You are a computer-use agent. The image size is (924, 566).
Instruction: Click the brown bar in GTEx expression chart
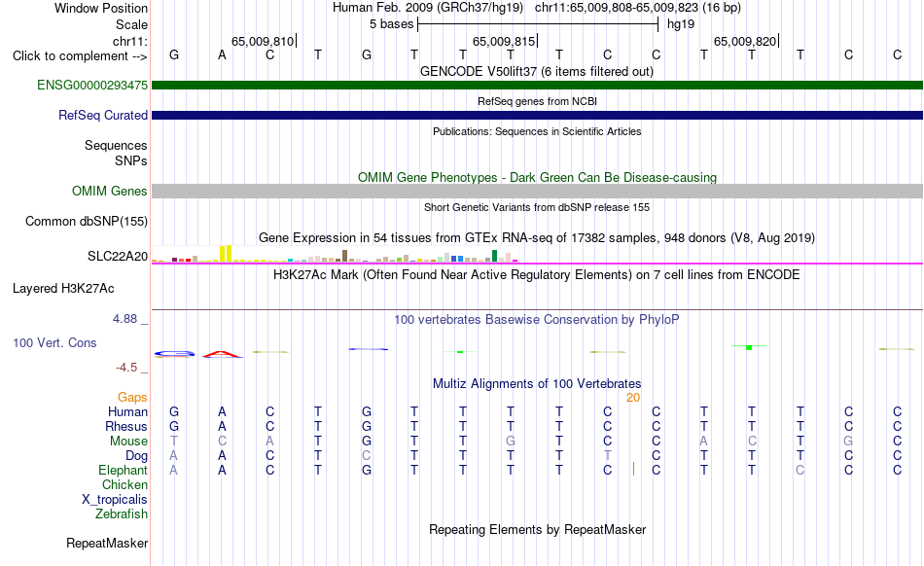point(344,256)
